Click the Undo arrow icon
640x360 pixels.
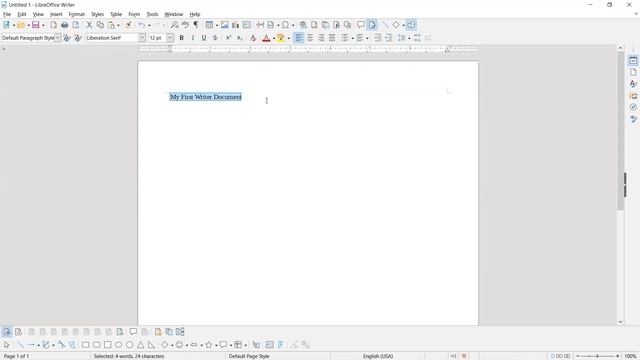(141, 25)
